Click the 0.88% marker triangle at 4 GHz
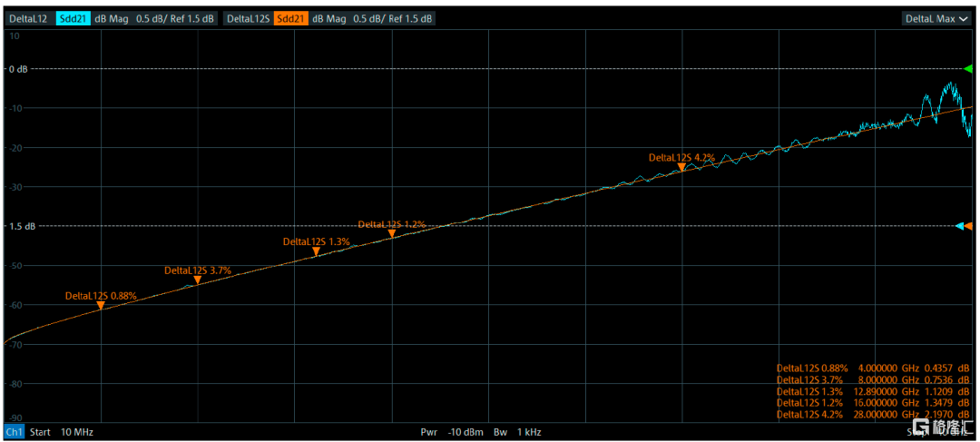 pos(101,306)
